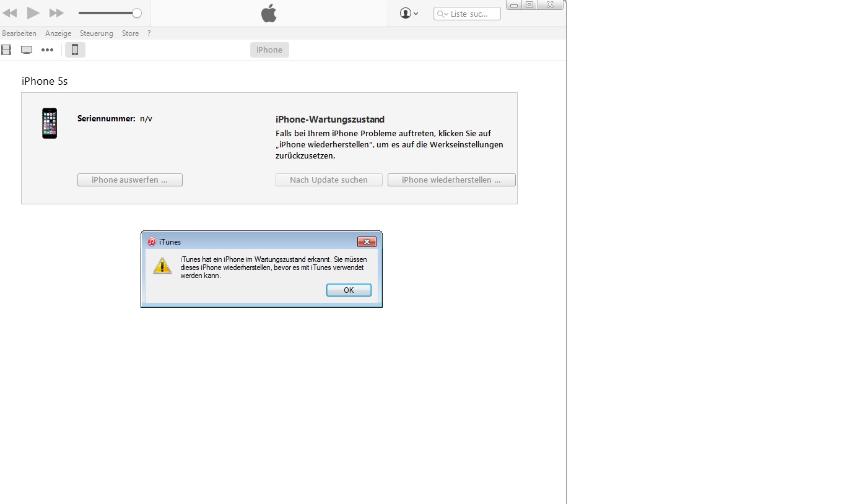
Task: Select the iPhone device icon button
Action: [75, 50]
